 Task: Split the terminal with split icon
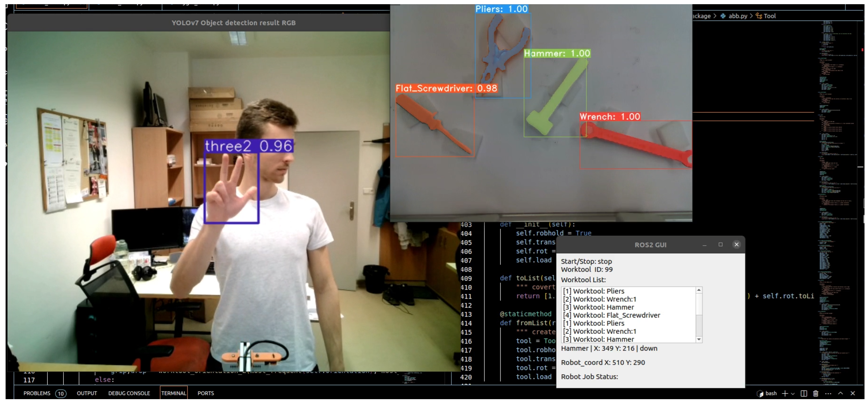point(804,394)
